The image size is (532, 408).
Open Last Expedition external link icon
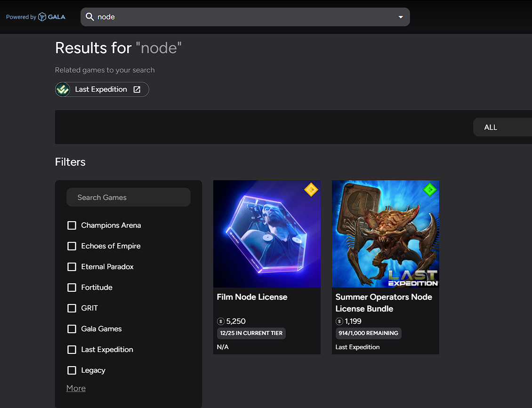tap(137, 89)
